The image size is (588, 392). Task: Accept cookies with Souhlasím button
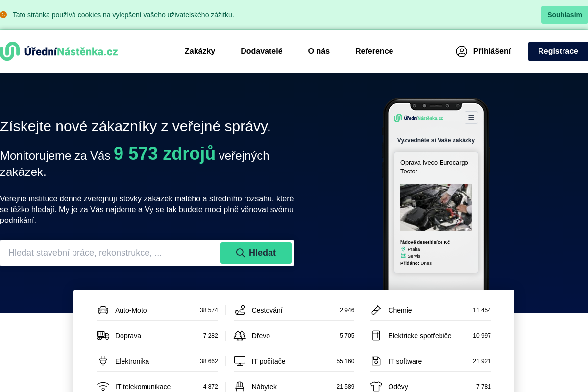[564, 15]
